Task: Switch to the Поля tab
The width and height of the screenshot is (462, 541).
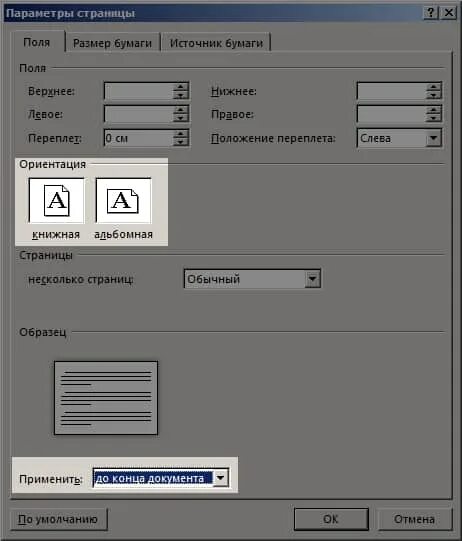Action: pos(37,42)
